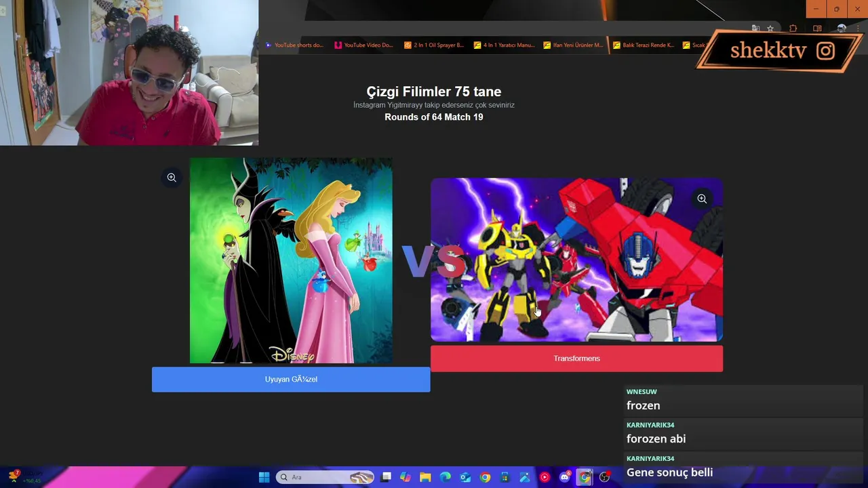This screenshot has height=488, width=868.
Task: Open Task View on the taskbar
Action: (x=386, y=477)
